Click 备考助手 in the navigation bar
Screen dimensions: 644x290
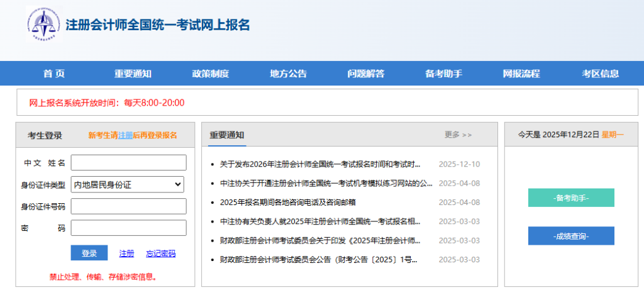(x=443, y=74)
